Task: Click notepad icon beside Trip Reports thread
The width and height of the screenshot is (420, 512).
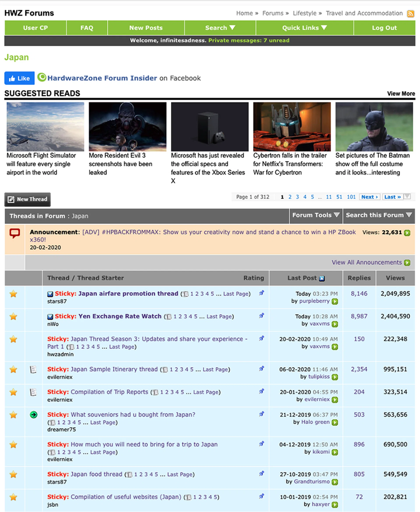Action: [33, 392]
